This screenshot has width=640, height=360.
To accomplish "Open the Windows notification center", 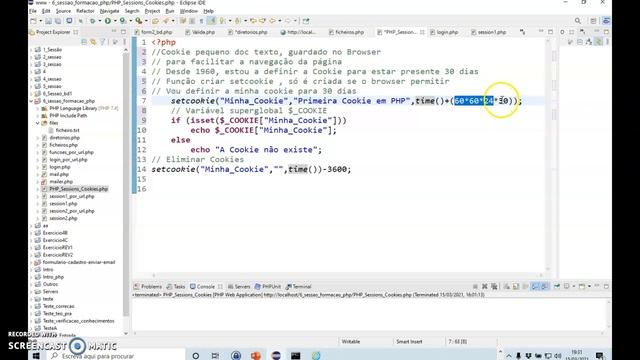I will [x=600, y=356].
